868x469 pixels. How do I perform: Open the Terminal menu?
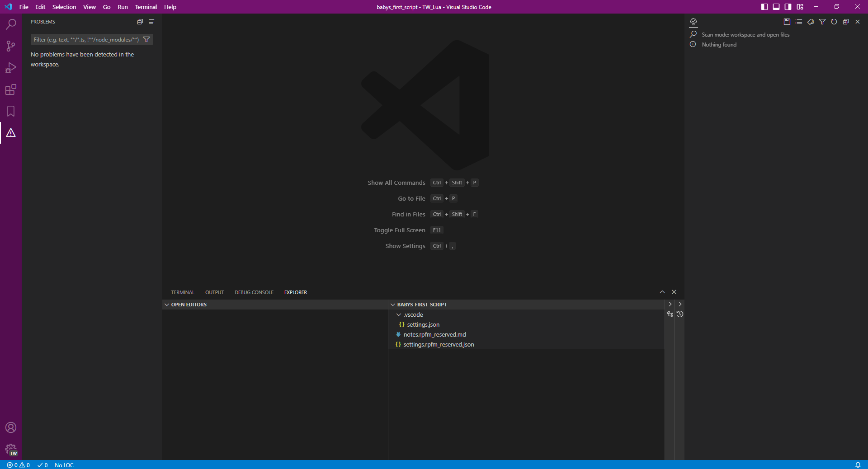point(146,7)
